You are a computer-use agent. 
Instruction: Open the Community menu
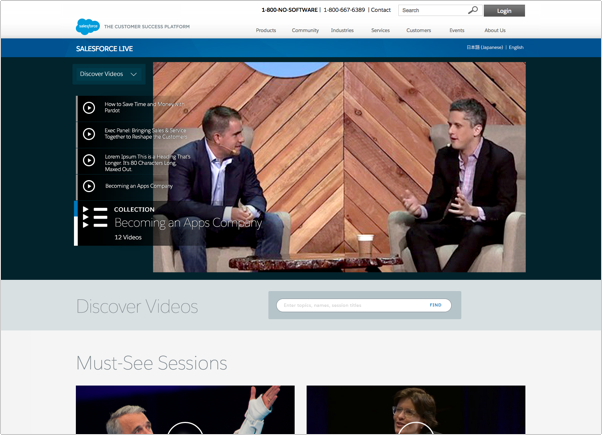point(305,30)
